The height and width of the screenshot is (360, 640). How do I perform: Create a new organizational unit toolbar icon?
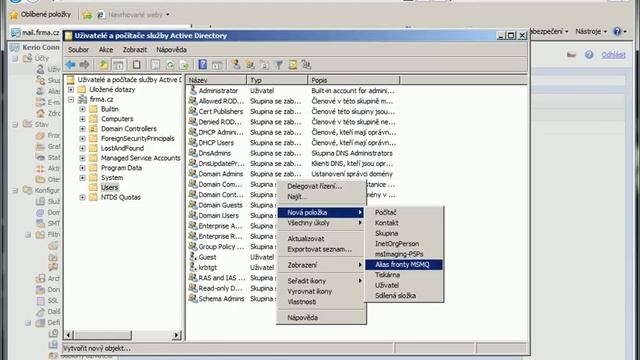[x=264, y=64]
